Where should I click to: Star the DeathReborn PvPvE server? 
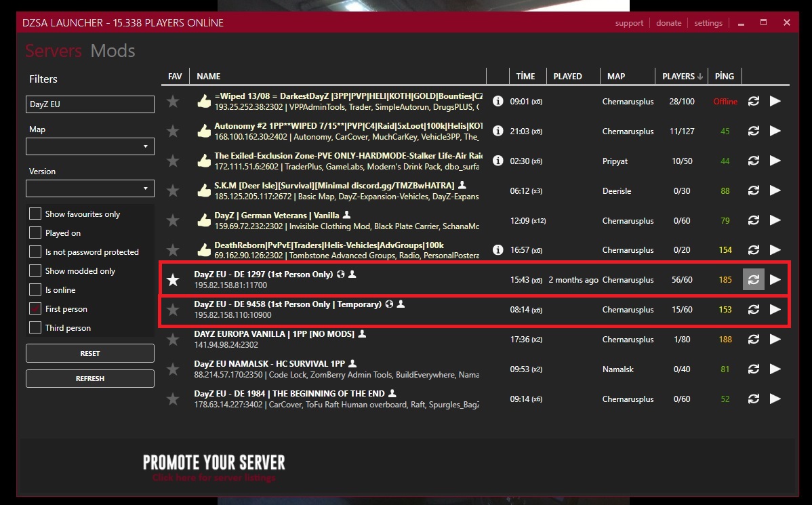click(x=173, y=250)
